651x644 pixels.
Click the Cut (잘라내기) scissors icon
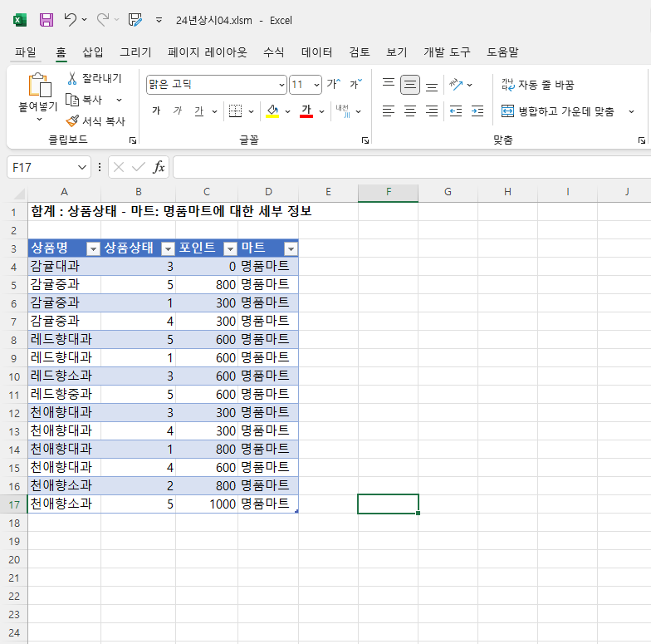click(x=72, y=78)
